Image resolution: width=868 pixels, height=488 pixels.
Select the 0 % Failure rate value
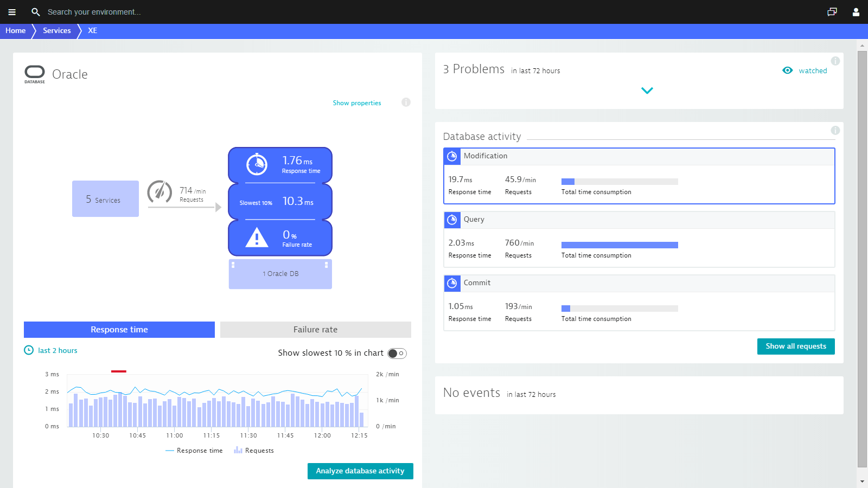click(297, 239)
